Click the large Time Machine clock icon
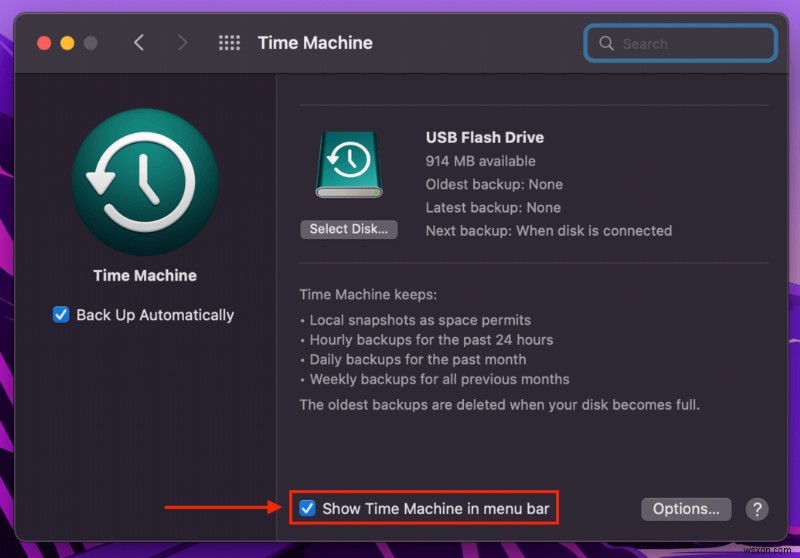The image size is (800, 558). point(145,182)
